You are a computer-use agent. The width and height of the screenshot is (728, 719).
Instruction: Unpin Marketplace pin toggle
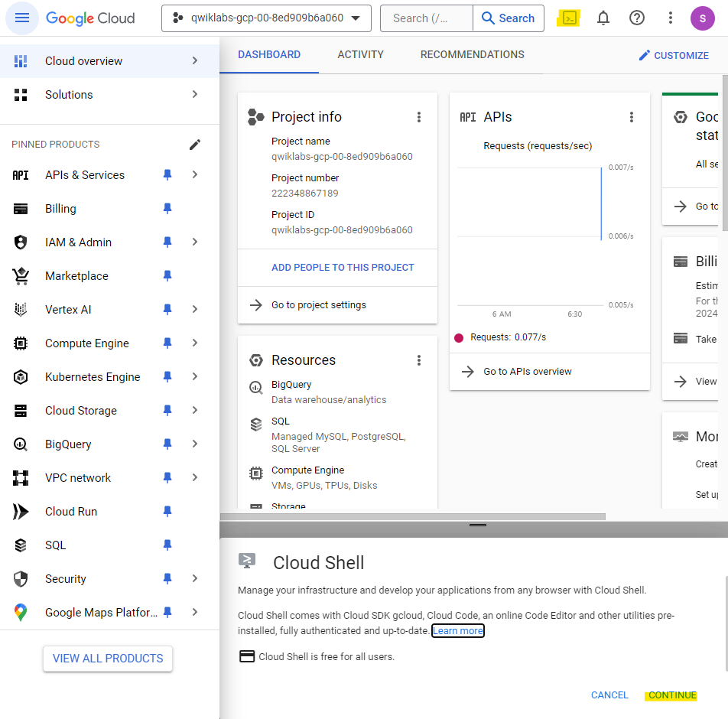[x=167, y=276]
